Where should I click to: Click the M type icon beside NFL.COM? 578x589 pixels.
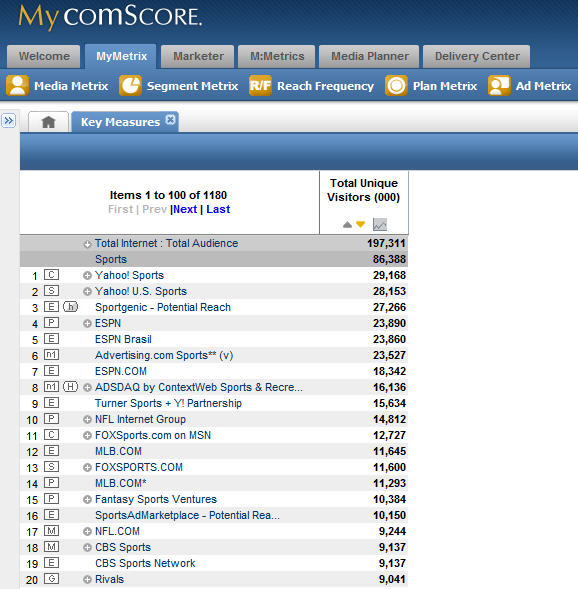(51, 531)
